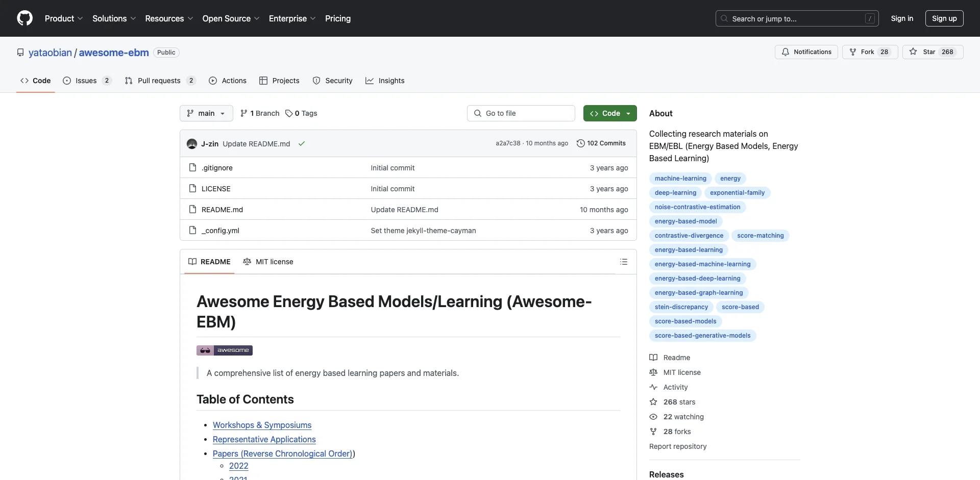Screen dimensions: 980x480
Task: Open the .gitignore file
Action: [217, 168]
